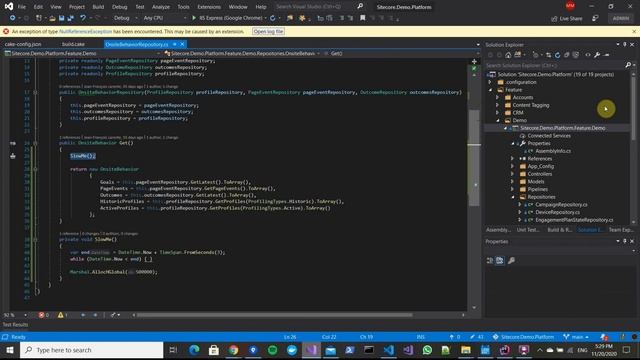640x360 pixels.
Task: Click the Open File toolbar icon
Action: click(52, 18)
